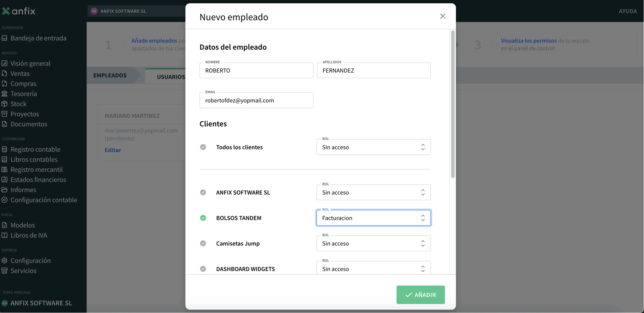This screenshot has height=313, width=644.
Task: Click the Tesorería bank icon in sidebar
Action: click(5, 94)
